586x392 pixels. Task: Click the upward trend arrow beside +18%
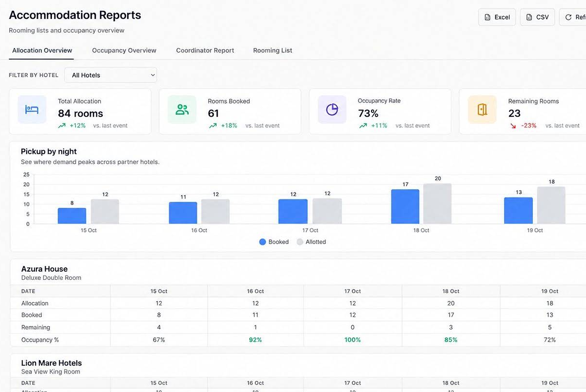213,126
